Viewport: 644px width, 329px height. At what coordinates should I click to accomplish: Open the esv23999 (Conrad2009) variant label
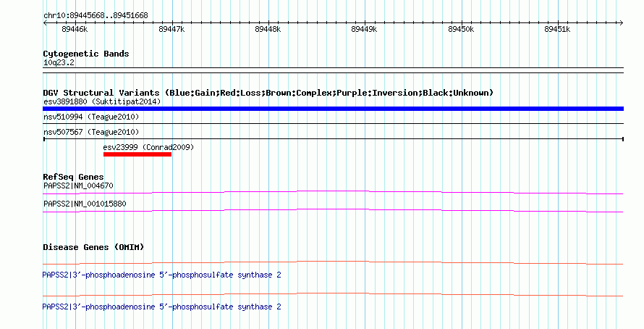[148, 147]
